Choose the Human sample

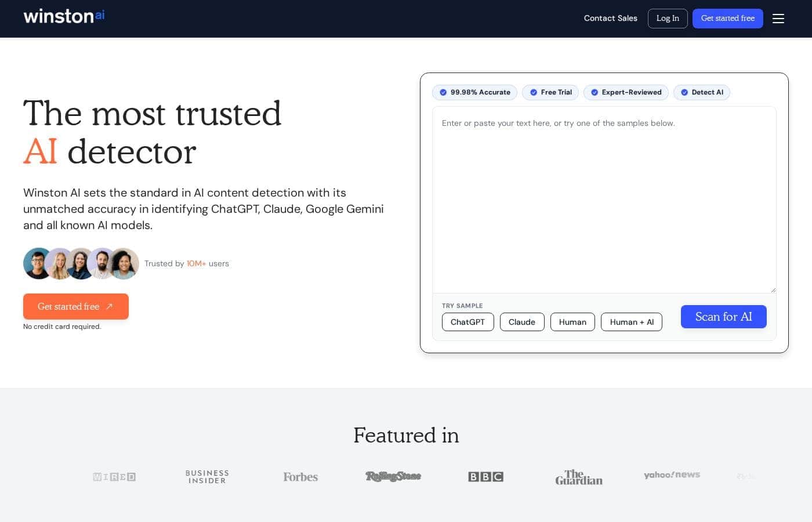tap(572, 322)
